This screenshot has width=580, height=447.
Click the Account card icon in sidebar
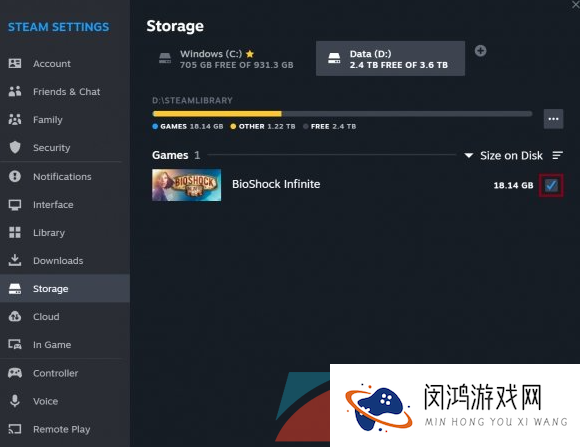tap(15, 63)
